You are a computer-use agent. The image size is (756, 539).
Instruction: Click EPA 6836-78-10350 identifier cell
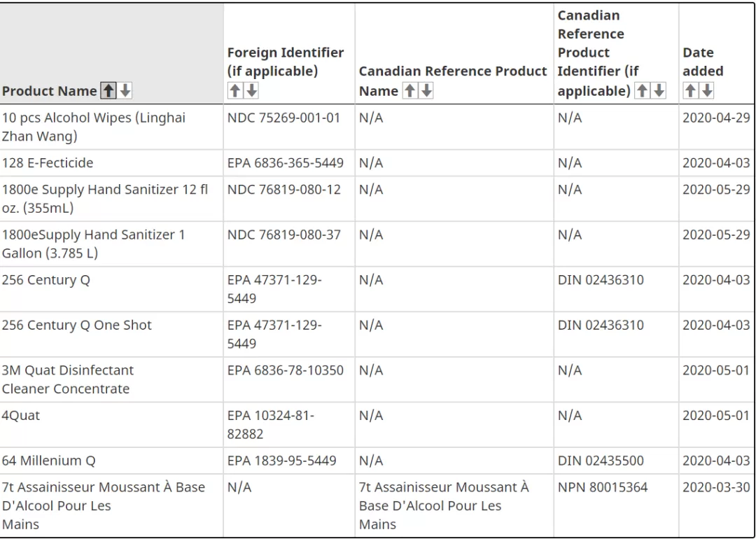tap(289, 379)
